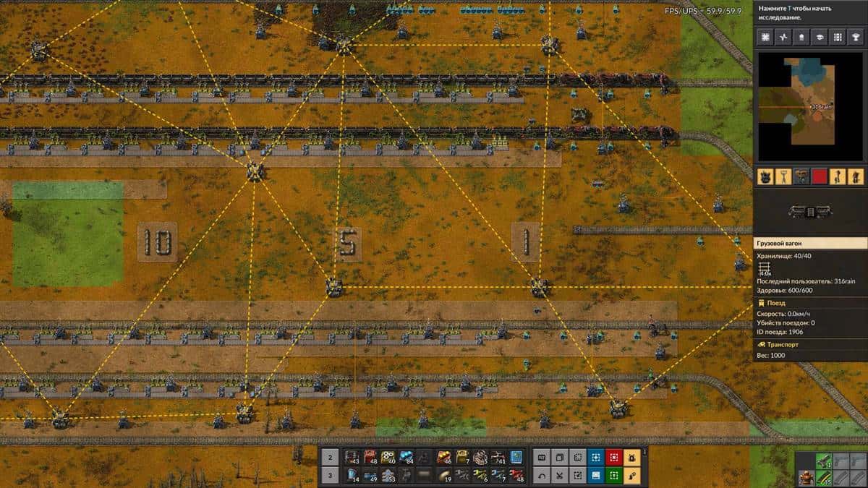The image size is (868, 488).
Task: Click the Грузовой вагон header
Action: click(810, 244)
